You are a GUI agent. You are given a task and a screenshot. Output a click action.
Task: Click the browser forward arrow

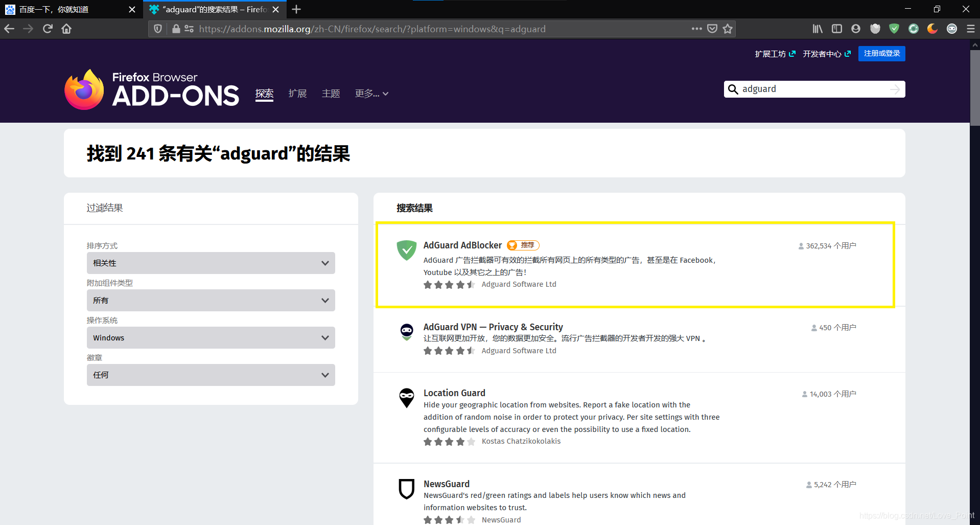click(x=28, y=29)
